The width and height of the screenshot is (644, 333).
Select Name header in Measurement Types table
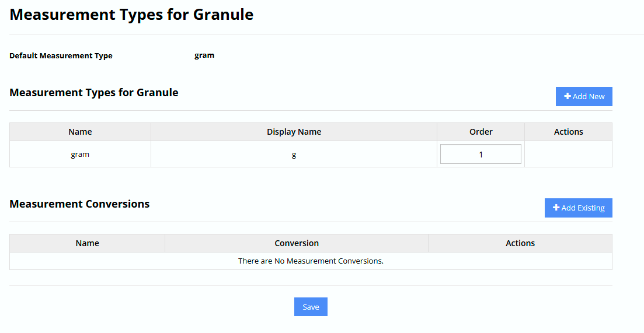(80, 132)
